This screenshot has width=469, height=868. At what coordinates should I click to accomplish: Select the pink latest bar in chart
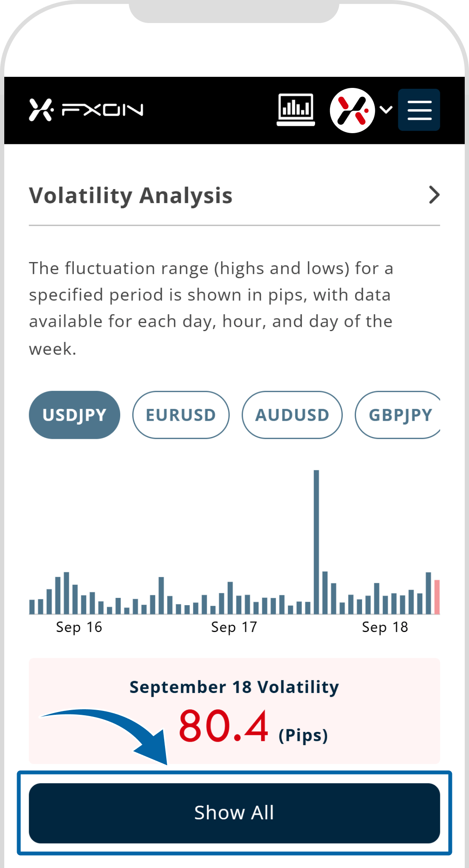tap(437, 597)
